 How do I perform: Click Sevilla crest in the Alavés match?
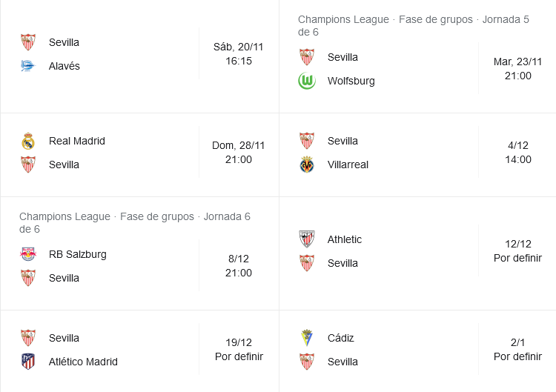tap(28, 42)
